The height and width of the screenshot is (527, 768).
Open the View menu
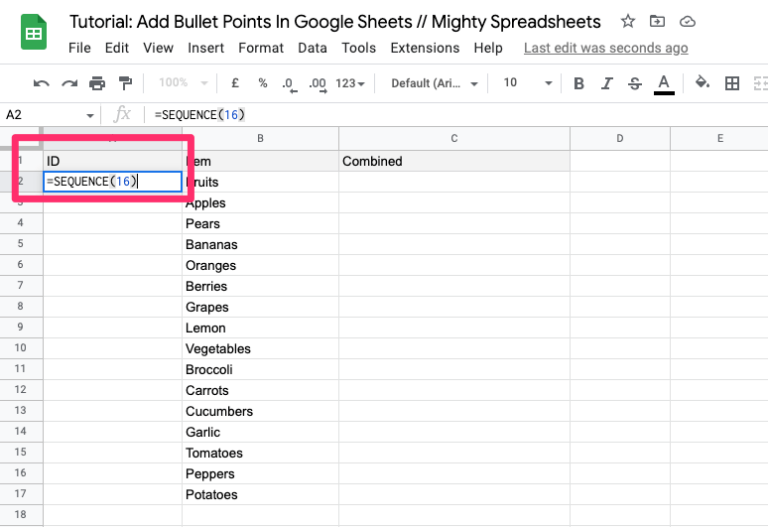pyautogui.click(x=158, y=48)
